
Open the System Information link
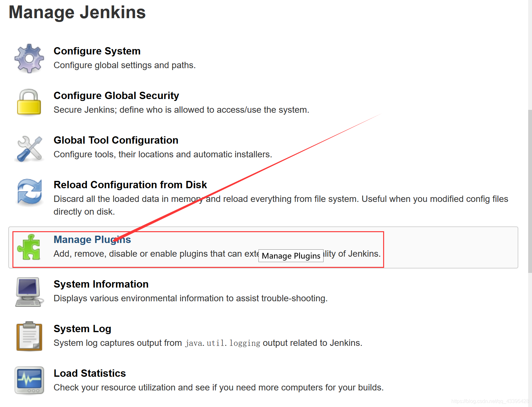(101, 284)
